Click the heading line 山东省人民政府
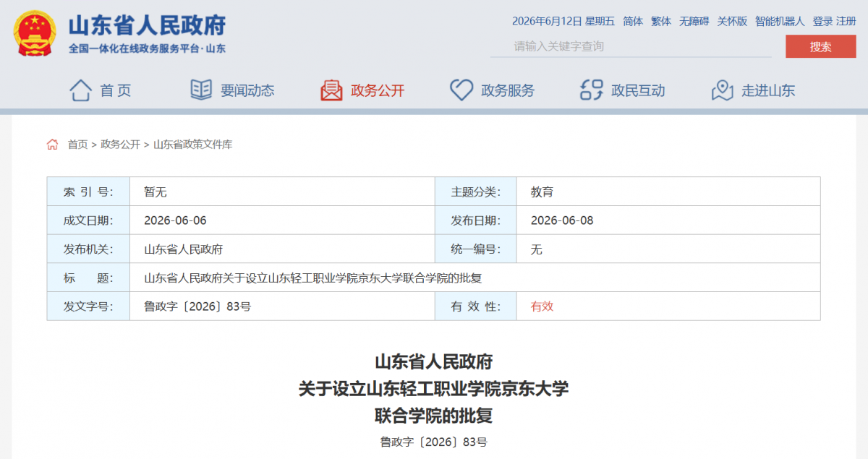The height and width of the screenshot is (459, 868). tap(433, 361)
